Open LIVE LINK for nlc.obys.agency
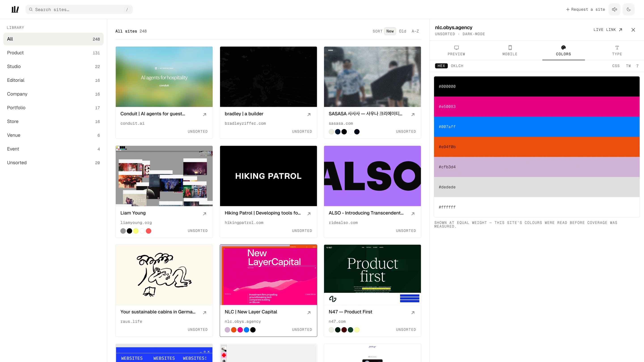The height and width of the screenshot is (362, 644). click(x=608, y=30)
